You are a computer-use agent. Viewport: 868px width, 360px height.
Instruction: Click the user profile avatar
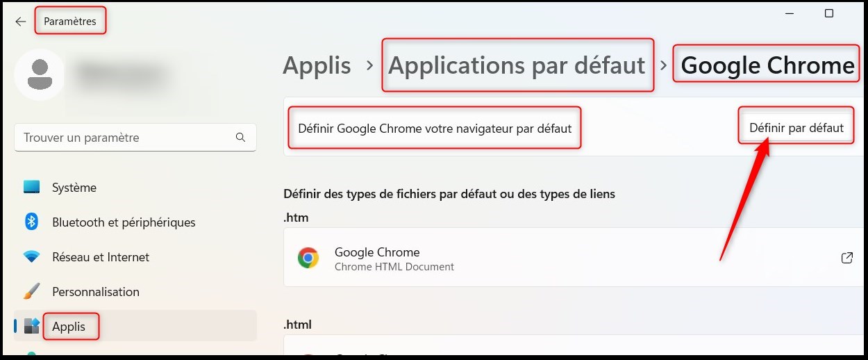[40, 74]
